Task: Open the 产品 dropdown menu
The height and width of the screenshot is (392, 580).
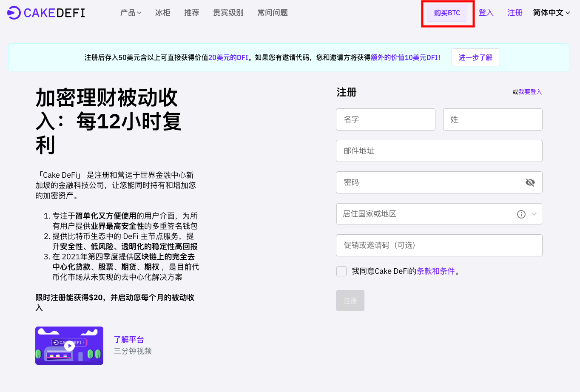Action: (x=131, y=13)
